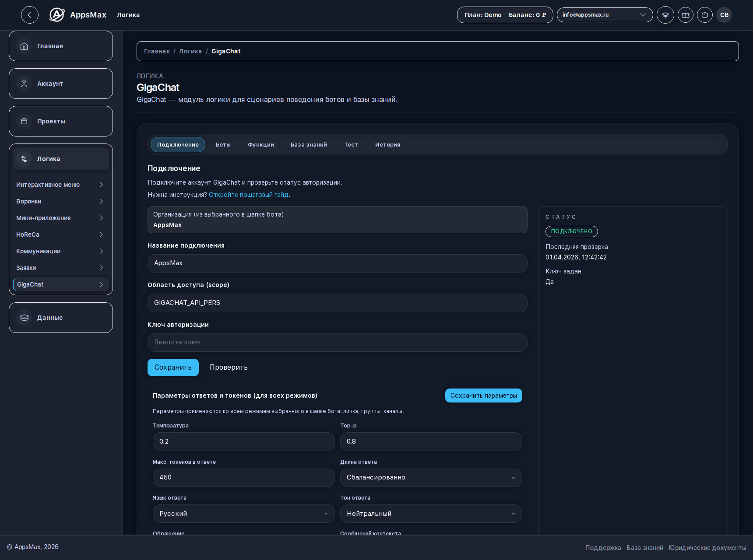
Task: Click the back arrow icon in the header
Action: [x=30, y=15]
